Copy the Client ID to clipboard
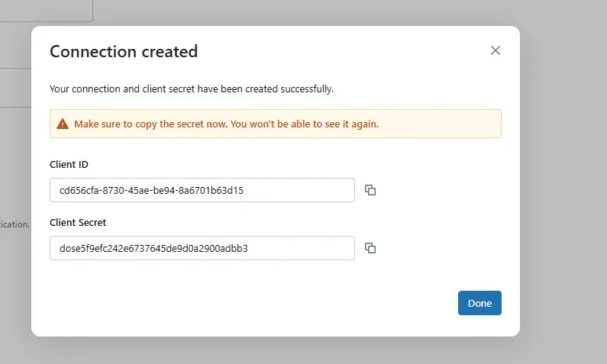The width and height of the screenshot is (607, 364). (370, 190)
